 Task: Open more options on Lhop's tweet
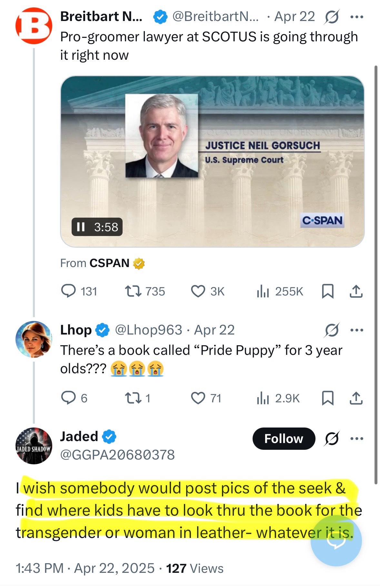coord(357,330)
